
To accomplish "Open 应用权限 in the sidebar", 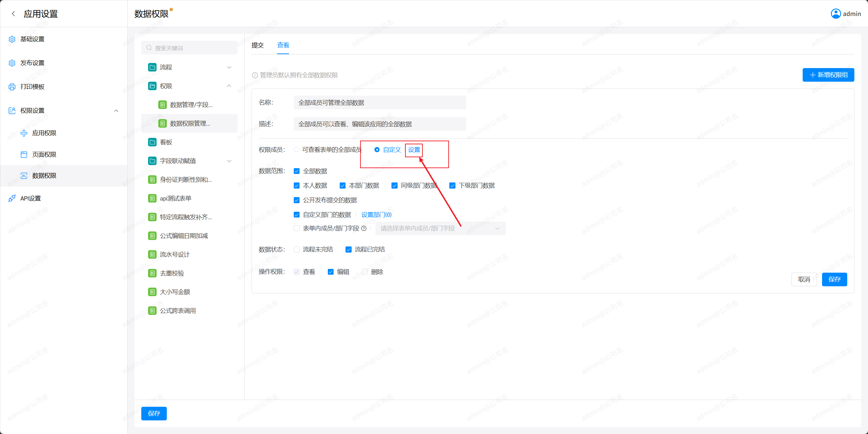I will click(x=44, y=133).
